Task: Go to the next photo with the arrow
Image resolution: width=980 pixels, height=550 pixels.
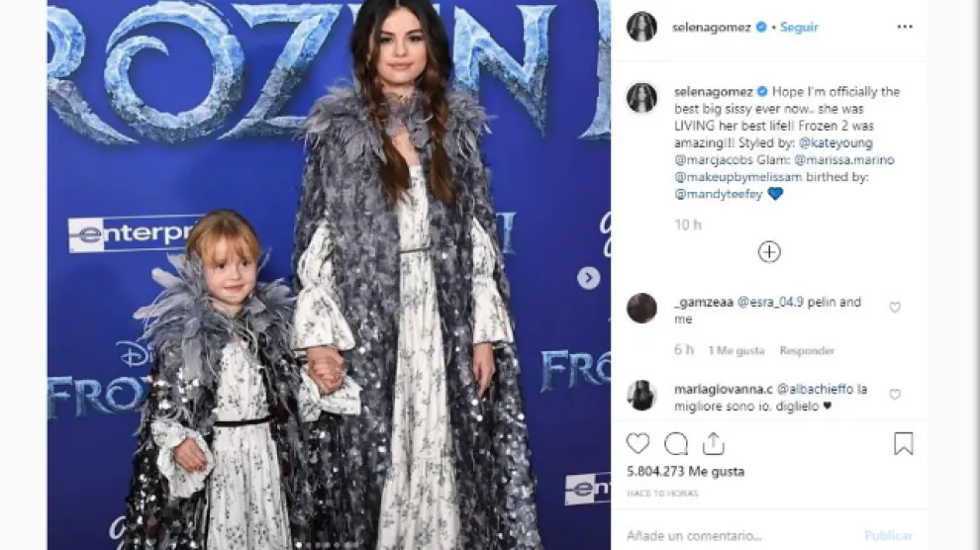Action: pyautogui.click(x=588, y=278)
